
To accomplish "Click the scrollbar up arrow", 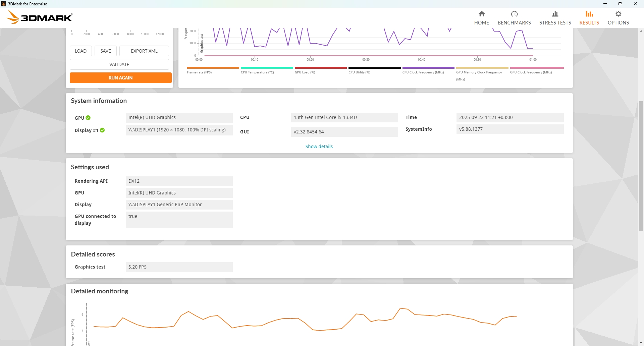I will click(641, 31).
